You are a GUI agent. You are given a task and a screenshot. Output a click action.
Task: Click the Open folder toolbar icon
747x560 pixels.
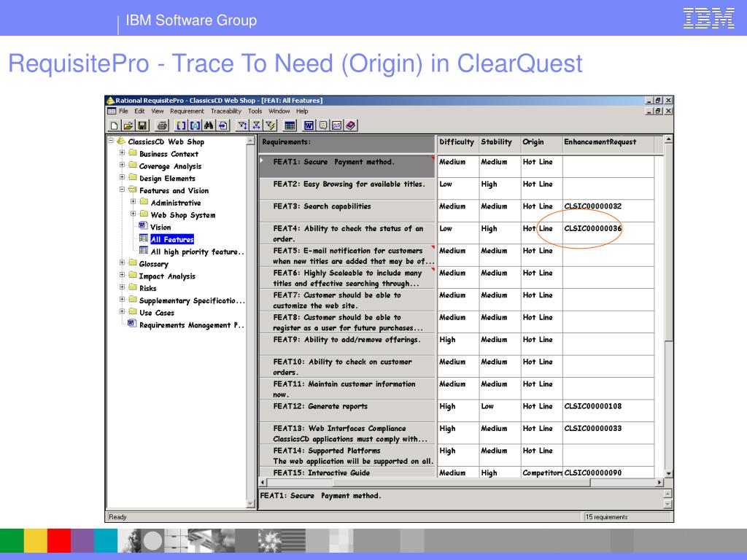128,125
